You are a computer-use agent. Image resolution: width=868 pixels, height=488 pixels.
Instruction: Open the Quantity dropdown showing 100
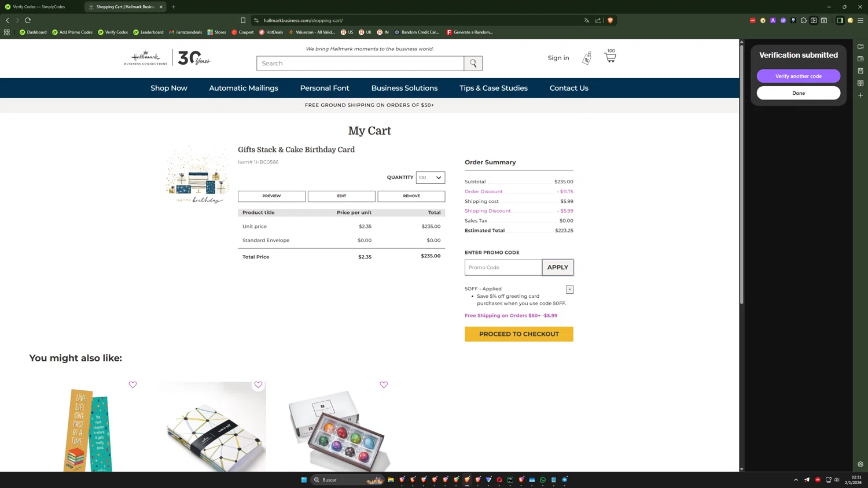pyautogui.click(x=431, y=178)
